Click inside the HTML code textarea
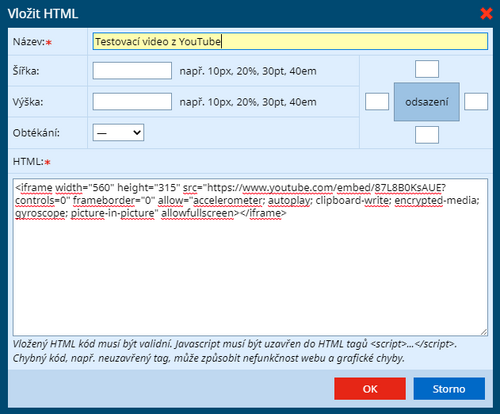This screenshot has height=414, width=500. (250, 257)
